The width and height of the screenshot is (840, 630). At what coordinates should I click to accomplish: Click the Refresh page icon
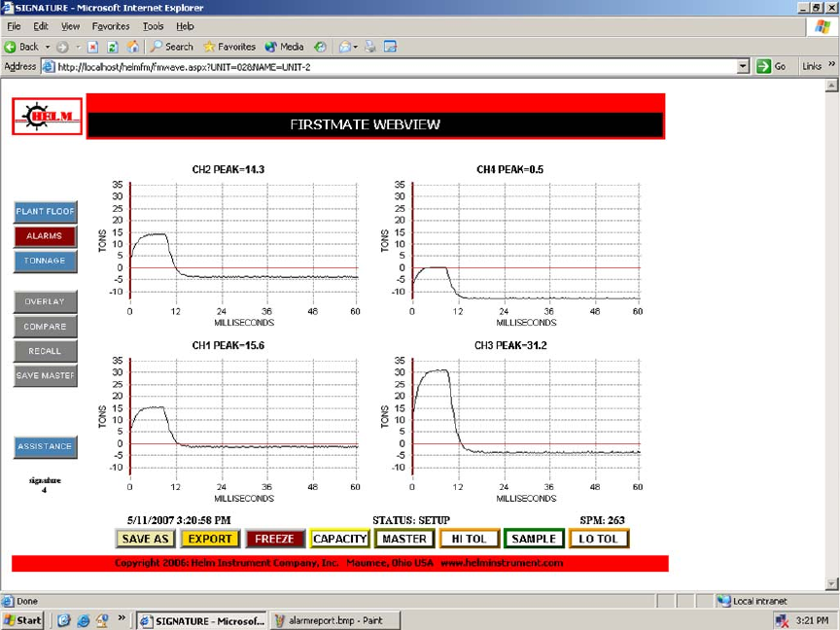(x=113, y=47)
